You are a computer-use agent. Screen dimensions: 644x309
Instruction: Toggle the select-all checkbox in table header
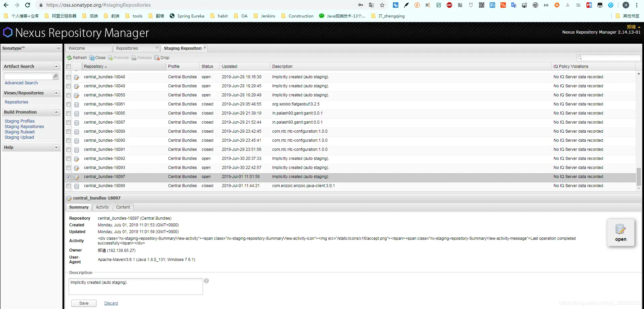pyautogui.click(x=69, y=67)
